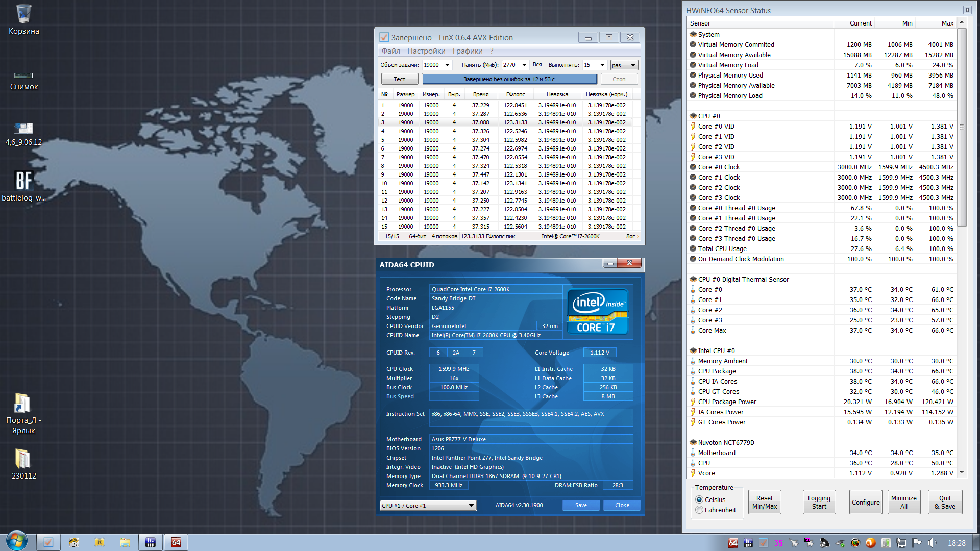Open the Выполнять 15 count dropdown
The image size is (980, 551).
pyautogui.click(x=602, y=65)
